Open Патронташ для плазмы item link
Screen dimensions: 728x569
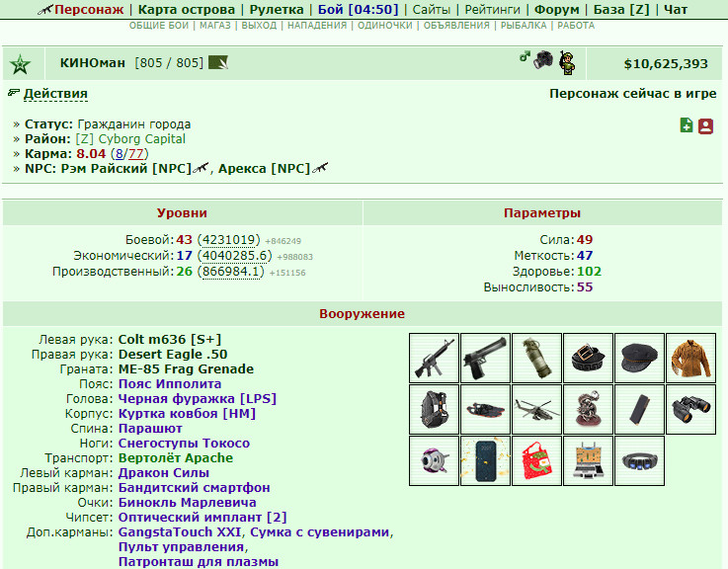click(199, 561)
